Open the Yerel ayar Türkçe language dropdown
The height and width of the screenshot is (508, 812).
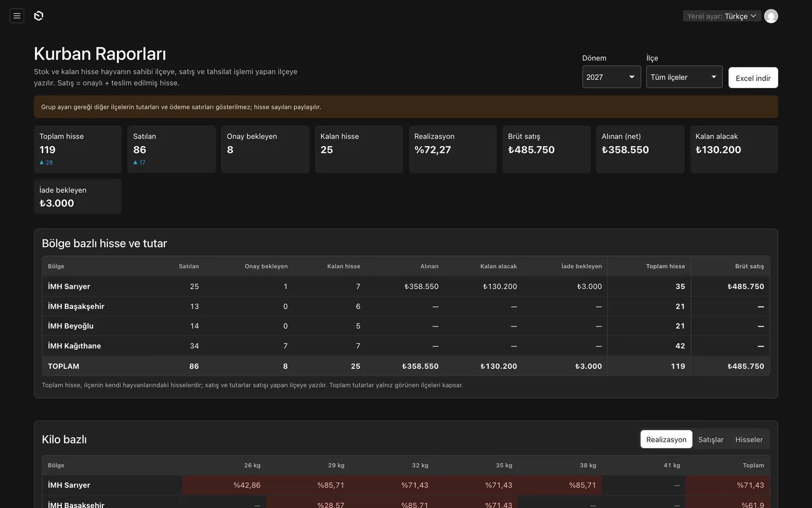click(x=721, y=16)
